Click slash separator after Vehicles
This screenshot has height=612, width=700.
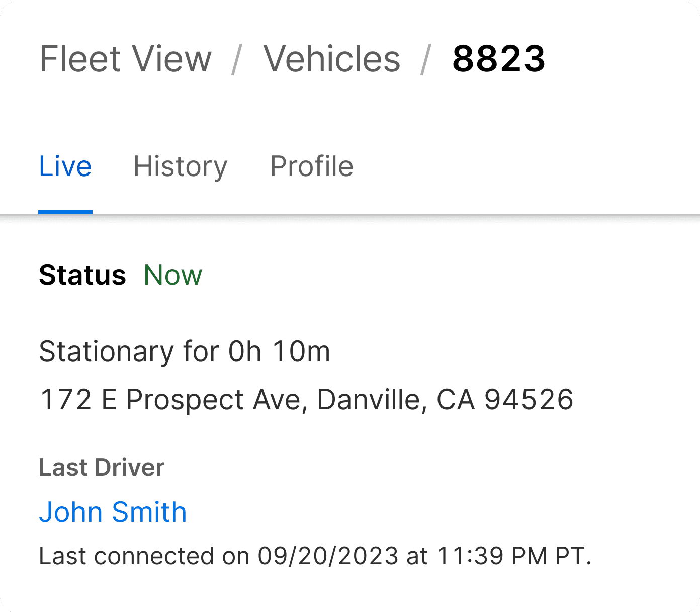pos(426,59)
